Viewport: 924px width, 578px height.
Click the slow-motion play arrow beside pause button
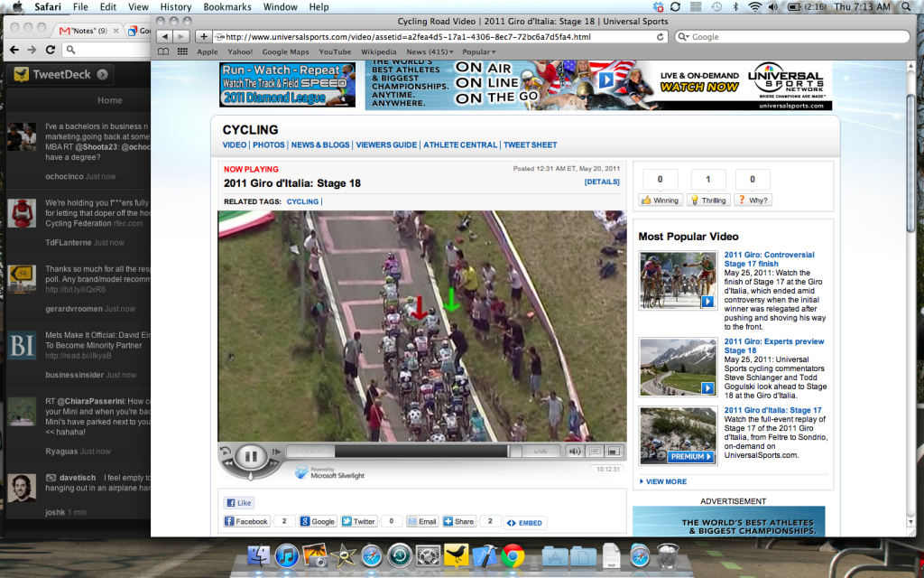click(276, 452)
